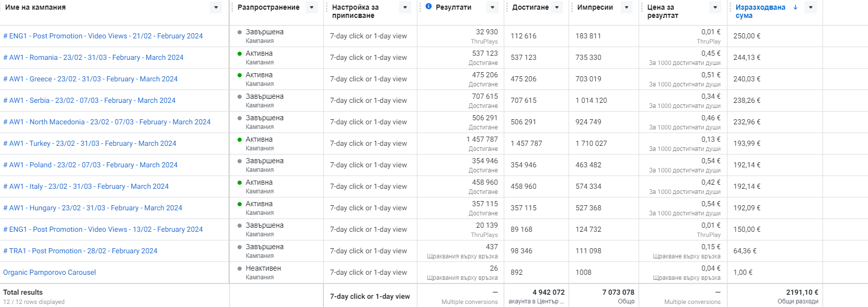Click the green status dot for AW1 Romania

click(240, 54)
